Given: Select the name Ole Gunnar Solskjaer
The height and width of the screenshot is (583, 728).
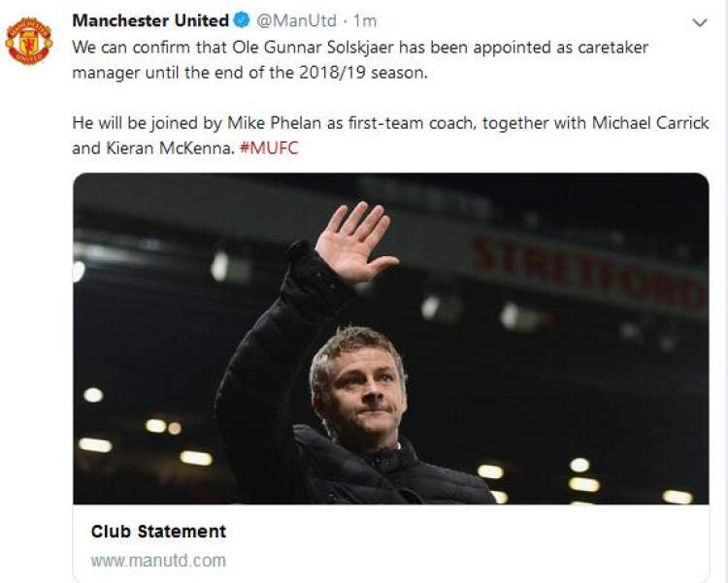Looking at the screenshot, I should point(313,48).
